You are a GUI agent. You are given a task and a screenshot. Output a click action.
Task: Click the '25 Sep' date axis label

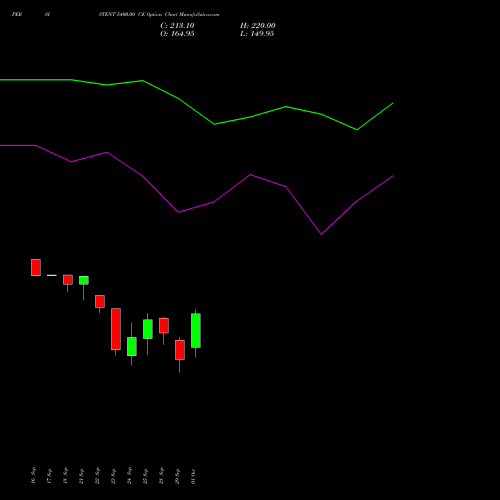(x=145, y=476)
